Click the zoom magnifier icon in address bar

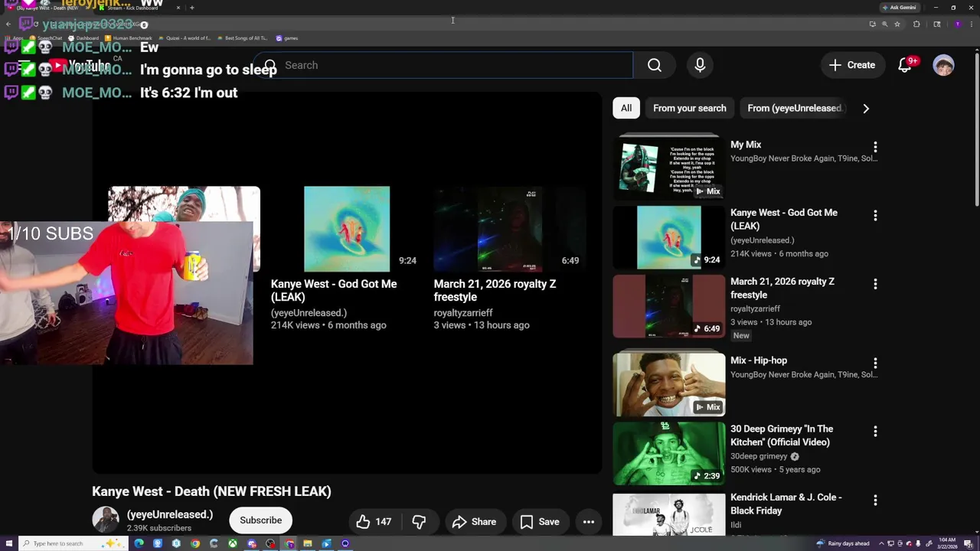(x=884, y=24)
